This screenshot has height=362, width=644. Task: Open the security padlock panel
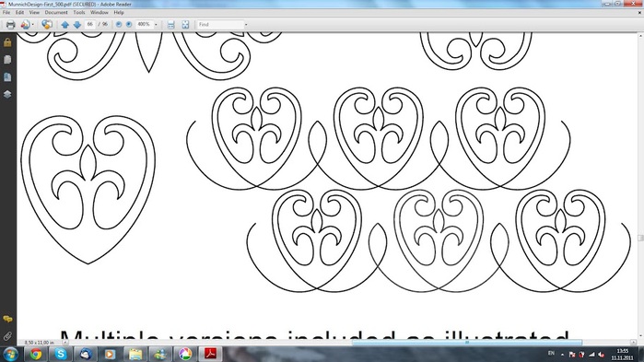pos(7,41)
